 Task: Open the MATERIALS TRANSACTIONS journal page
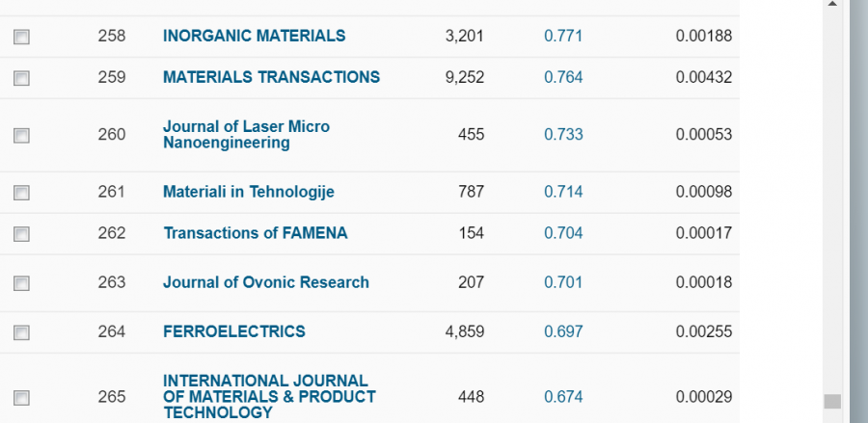[271, 77]
